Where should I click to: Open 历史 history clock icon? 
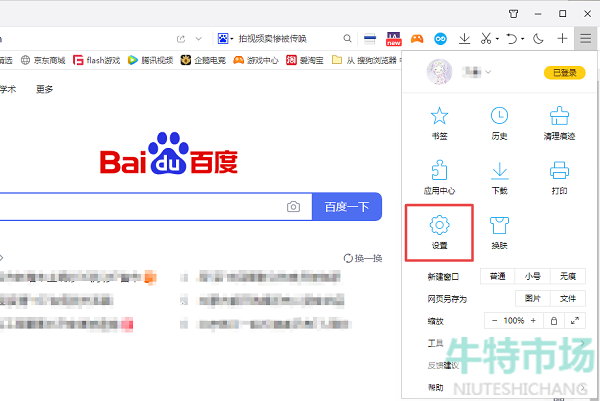click(499, 116)
